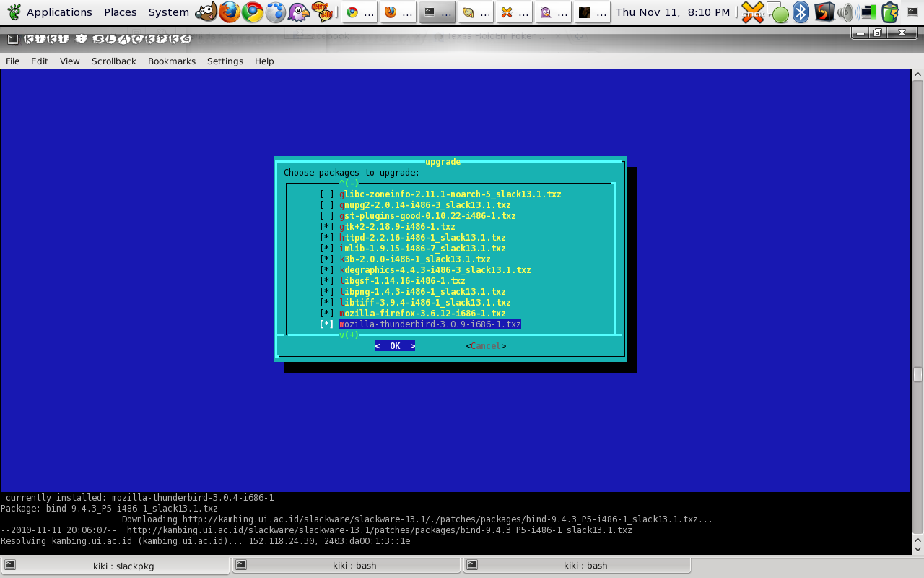Screen dimensions: 924x578
Task: Open the Places menu
Action: click(x=121, y=12)
